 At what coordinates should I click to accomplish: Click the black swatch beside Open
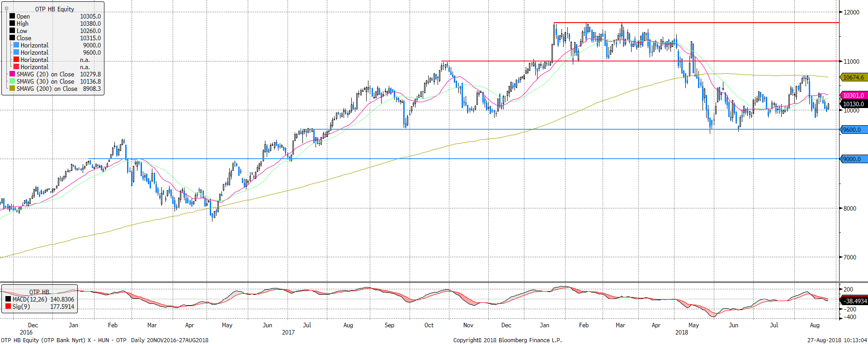12,16
